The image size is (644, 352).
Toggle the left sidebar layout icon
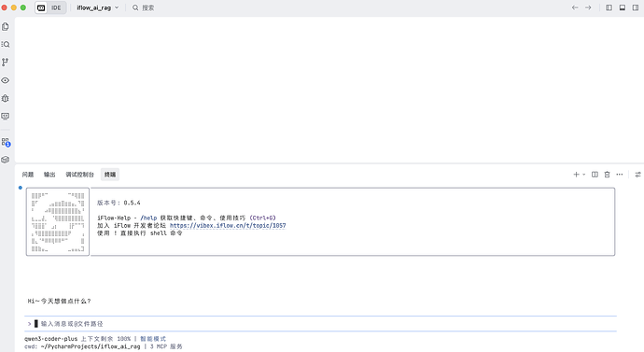point(609,7)
